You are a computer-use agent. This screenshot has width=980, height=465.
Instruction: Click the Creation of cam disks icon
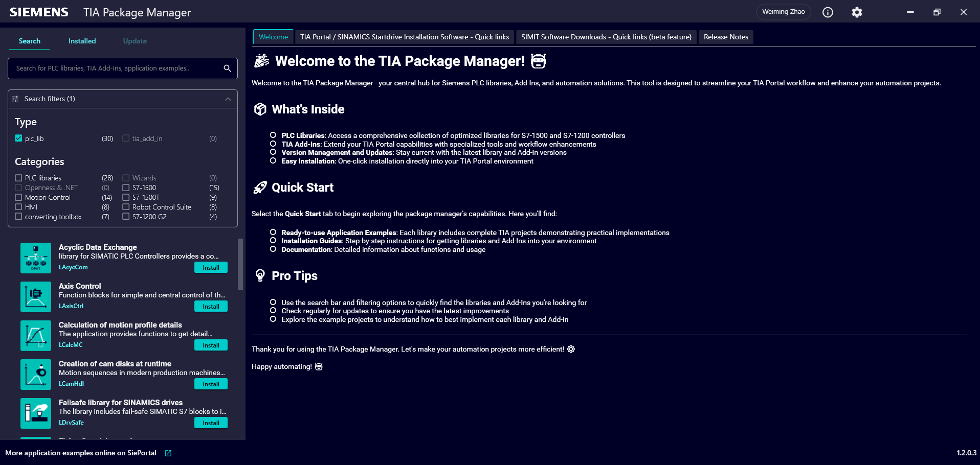tap(36, 375)
